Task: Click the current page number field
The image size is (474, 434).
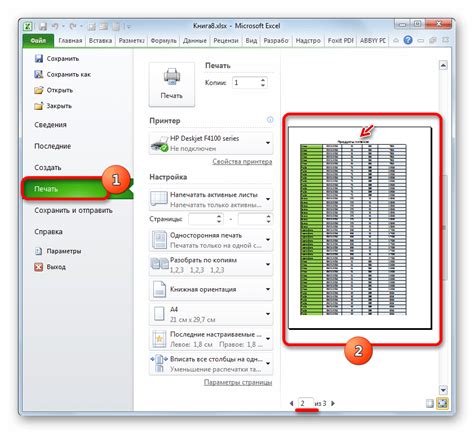Action: pyautogui.click(x=306, y=403)
